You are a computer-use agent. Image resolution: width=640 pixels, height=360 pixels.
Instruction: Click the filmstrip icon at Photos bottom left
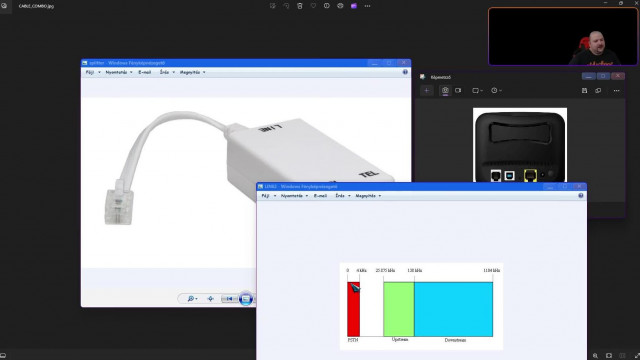[3, 356]
